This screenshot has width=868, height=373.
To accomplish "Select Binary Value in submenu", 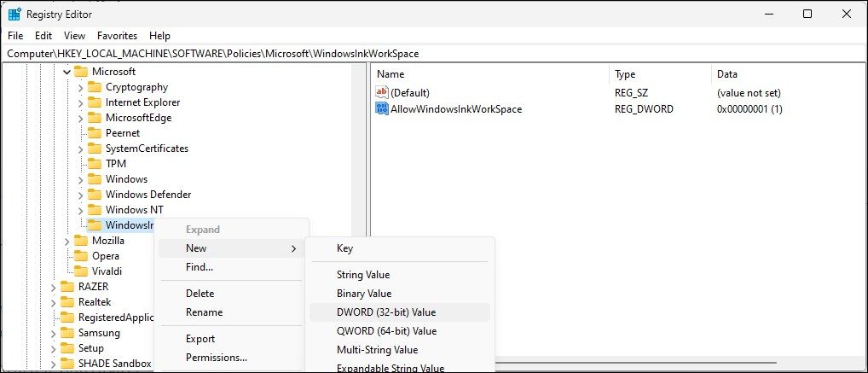I will tap(400, 294).
